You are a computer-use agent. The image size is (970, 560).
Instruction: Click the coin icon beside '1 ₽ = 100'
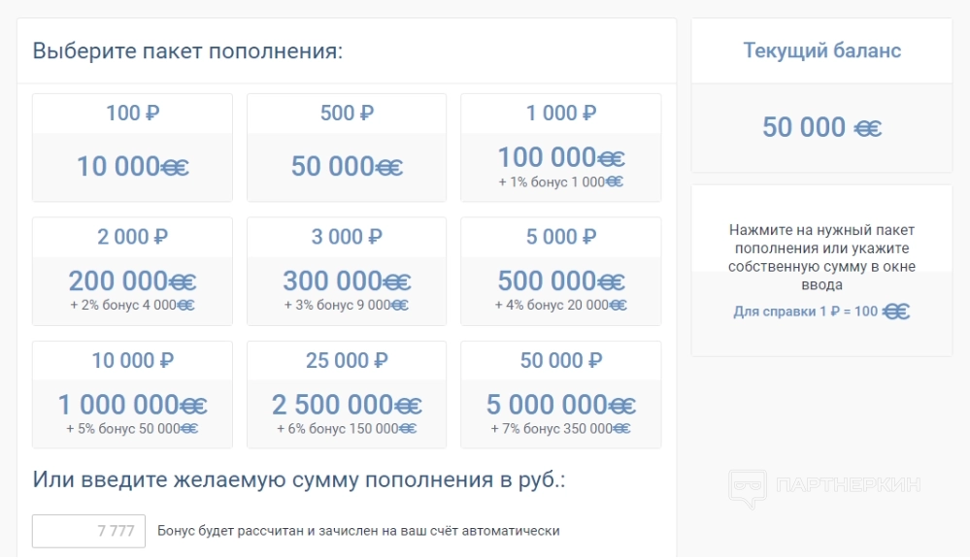[x=896, y=313]
